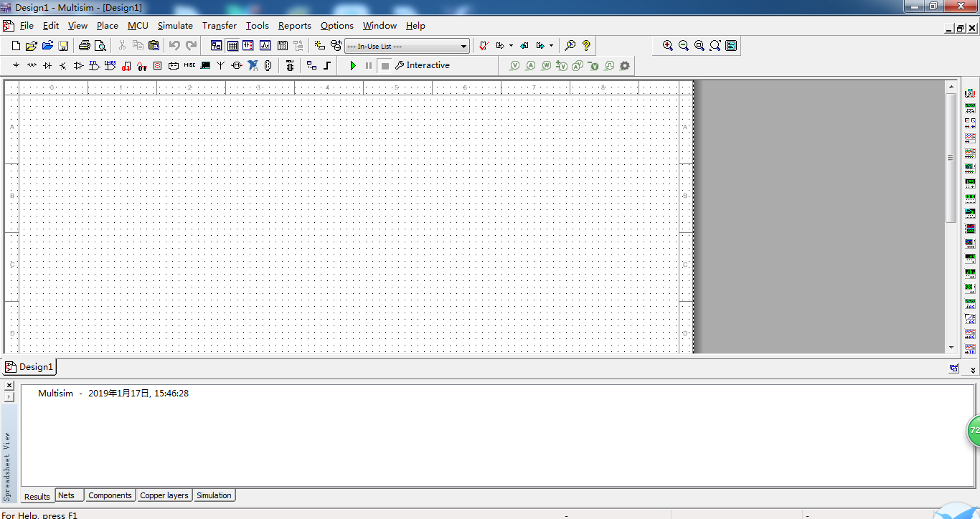Expand the forward annotate dropdown arrow
This screenshot has width=980, height=519.
pos(551,46)
